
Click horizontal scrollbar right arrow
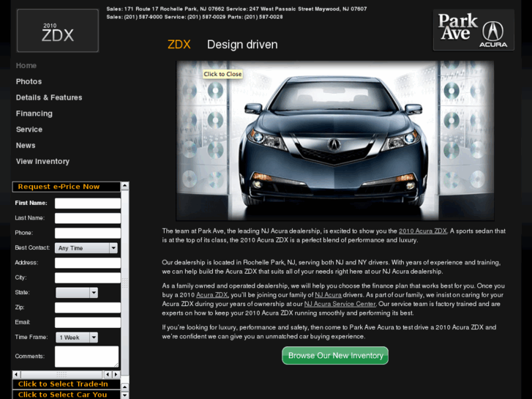point(116,375)
